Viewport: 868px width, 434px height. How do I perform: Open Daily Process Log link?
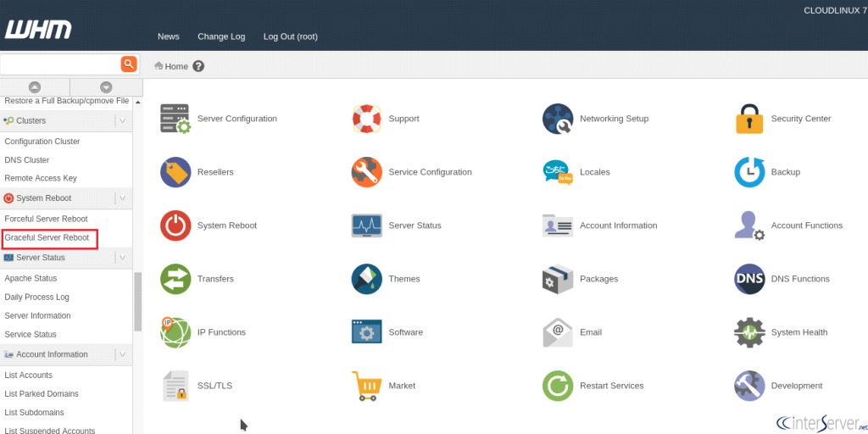36,298
